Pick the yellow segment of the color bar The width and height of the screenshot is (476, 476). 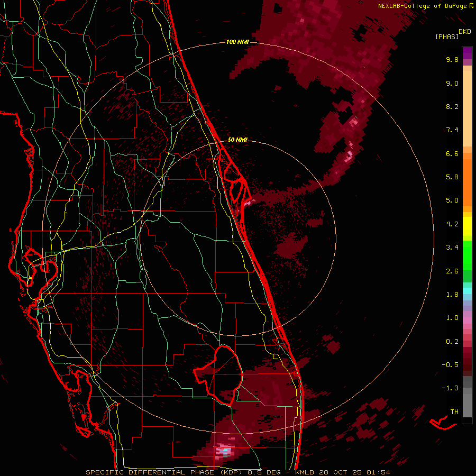click(x=467, y=226)
